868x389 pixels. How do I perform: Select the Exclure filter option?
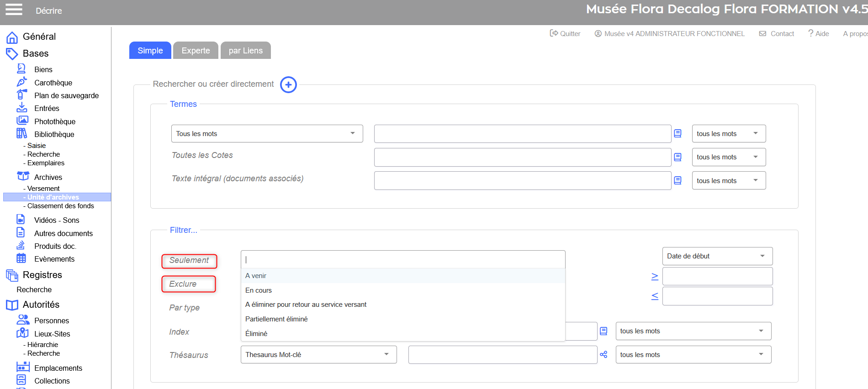(188, 284)
